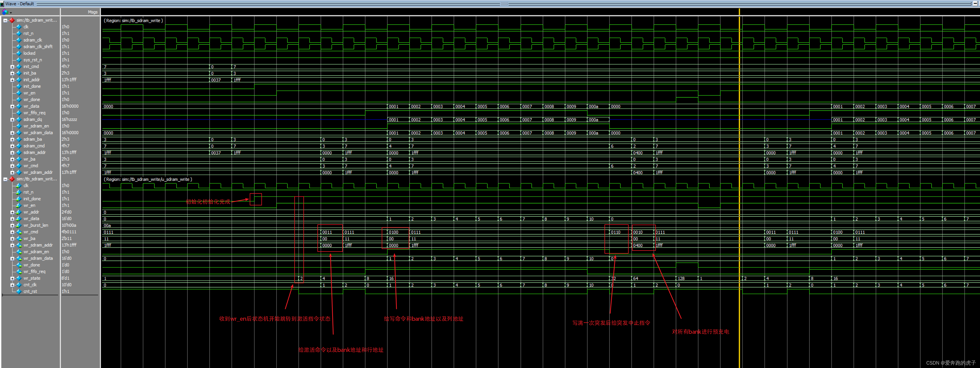The image size is (980, 368).
Task: Expand the init_addr bus
Action: point(12,80)
